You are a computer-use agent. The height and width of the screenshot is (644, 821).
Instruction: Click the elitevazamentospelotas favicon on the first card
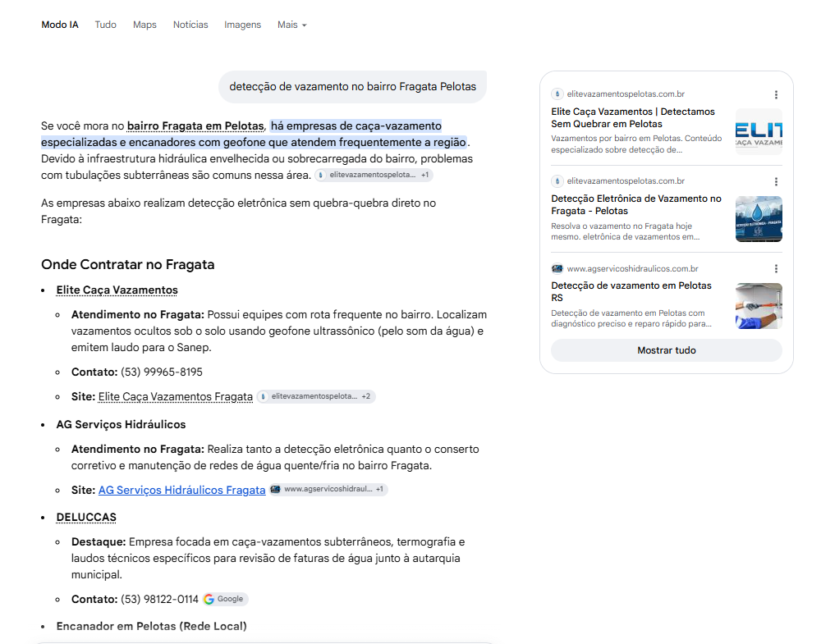pos(557,94)
